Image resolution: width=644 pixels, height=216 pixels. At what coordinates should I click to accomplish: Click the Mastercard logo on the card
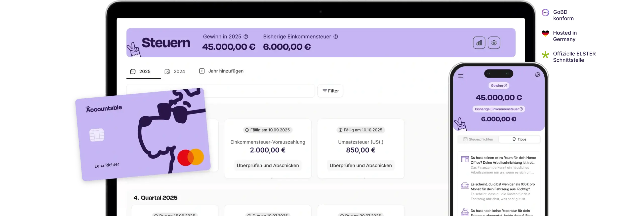(190, 157)
